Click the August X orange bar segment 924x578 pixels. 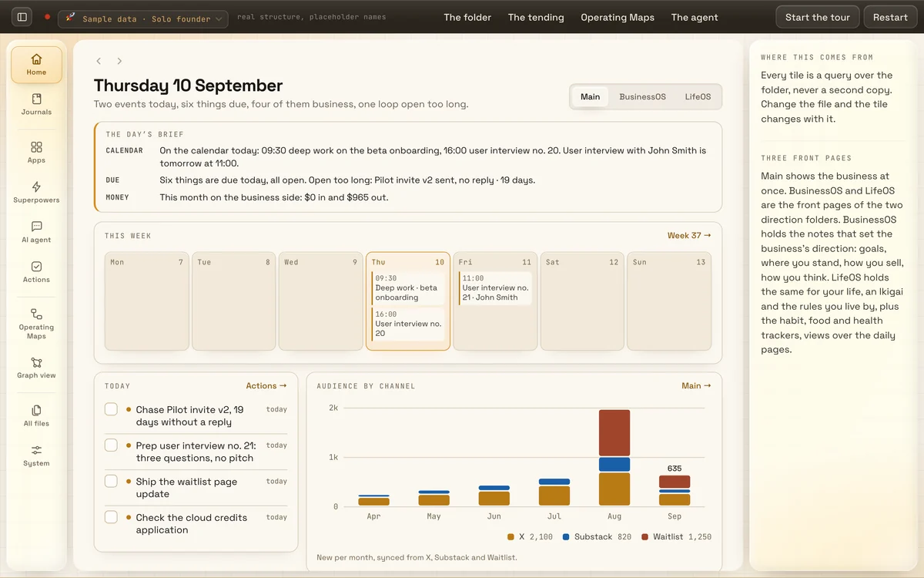tap(614, 489)
